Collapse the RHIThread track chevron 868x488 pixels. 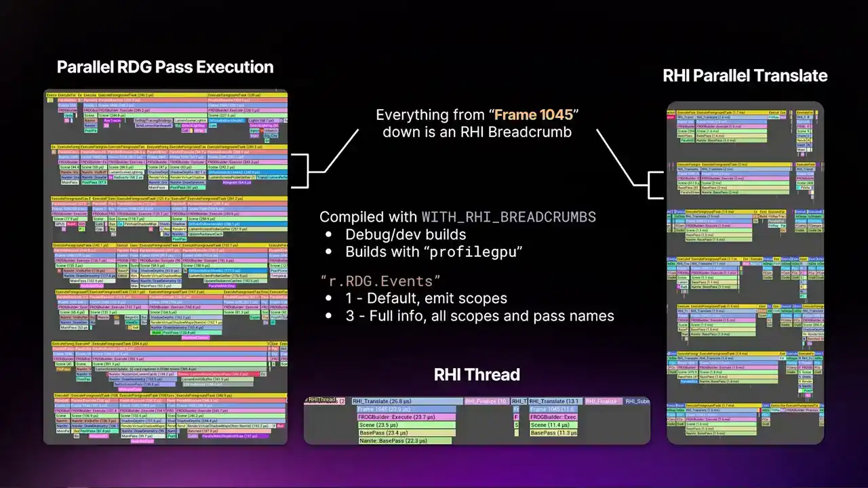click(307, 401)
